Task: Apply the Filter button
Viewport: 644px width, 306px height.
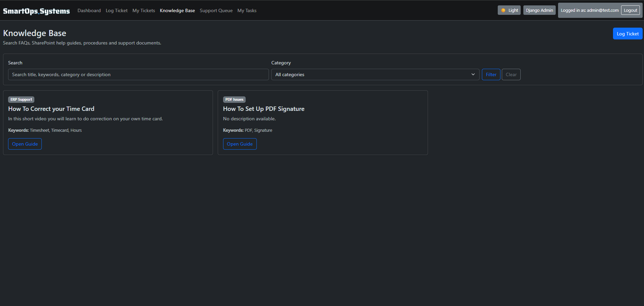Action: point(491,74)
